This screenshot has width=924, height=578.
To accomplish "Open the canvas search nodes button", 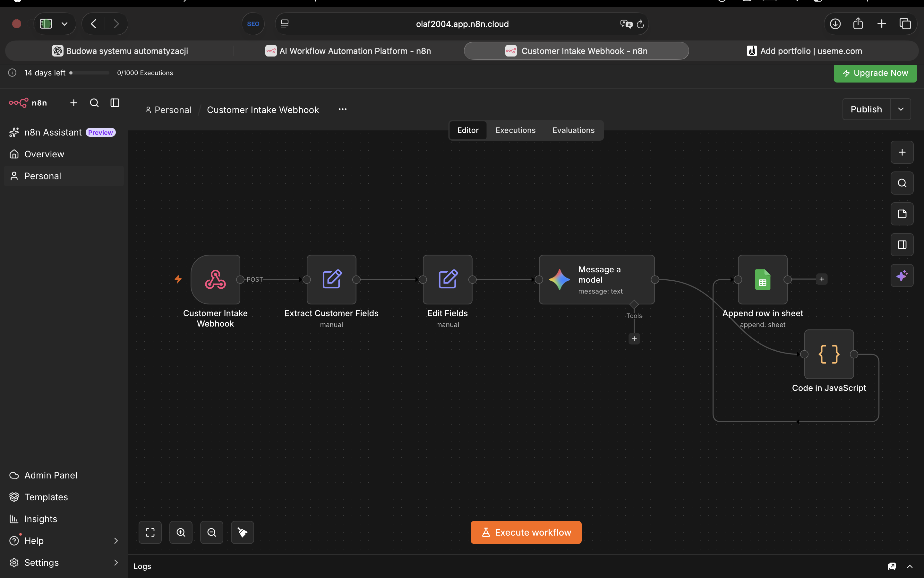I will tap(902, 183).
